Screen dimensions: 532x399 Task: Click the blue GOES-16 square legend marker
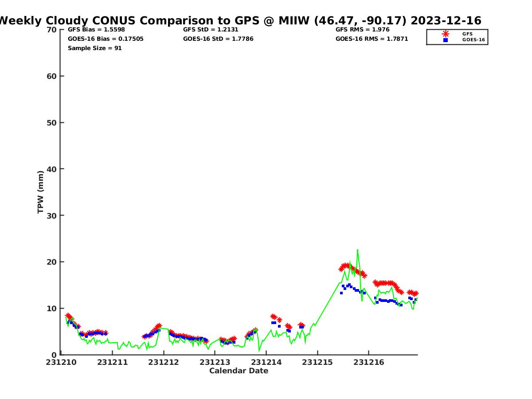coord(445,40)
